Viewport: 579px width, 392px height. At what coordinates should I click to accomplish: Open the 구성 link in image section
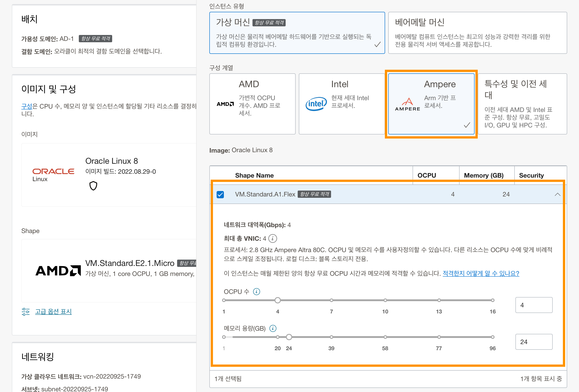[27, 107]
